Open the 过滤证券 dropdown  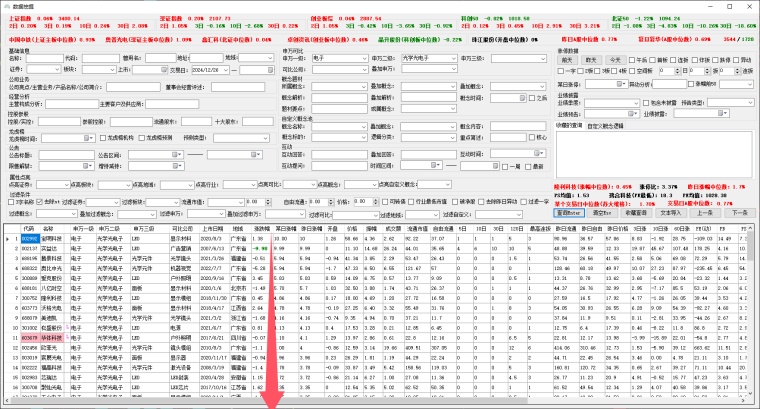coord(116,202)
